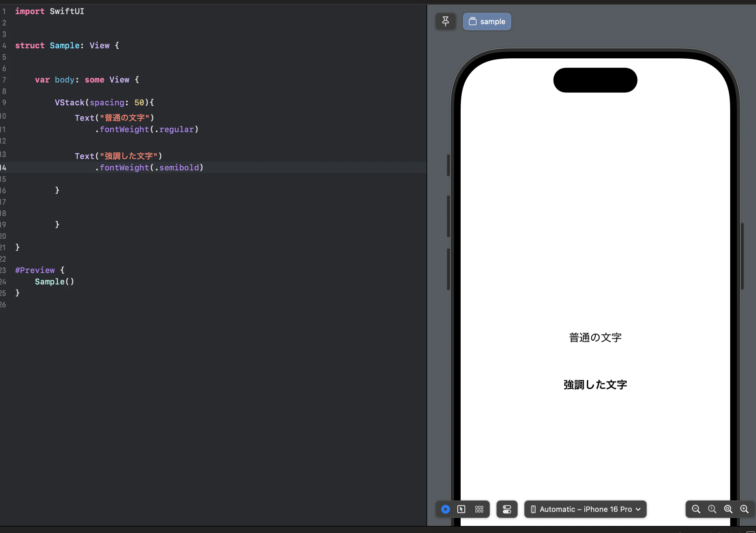
Task: Enable selectable mode in the preview
Action: tap(461, 509)
